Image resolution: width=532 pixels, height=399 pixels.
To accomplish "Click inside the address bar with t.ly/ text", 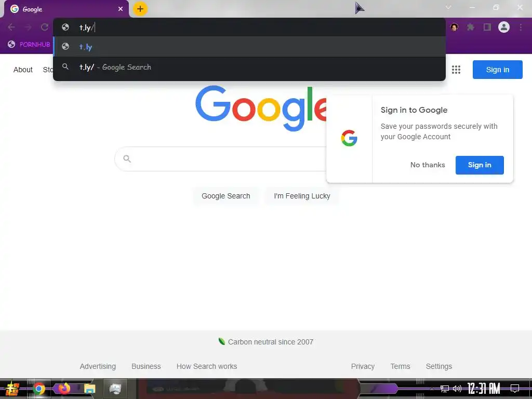I will (249, 27).
